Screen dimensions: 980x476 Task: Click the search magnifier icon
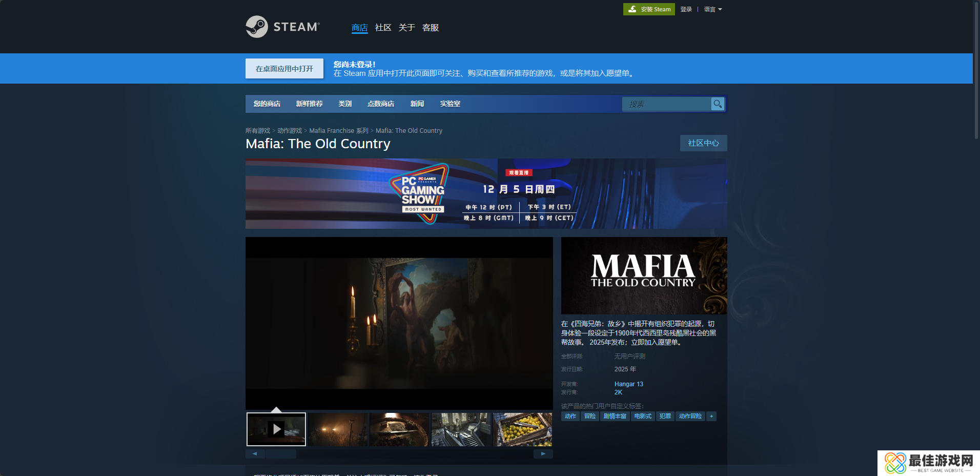coord(718,104)
